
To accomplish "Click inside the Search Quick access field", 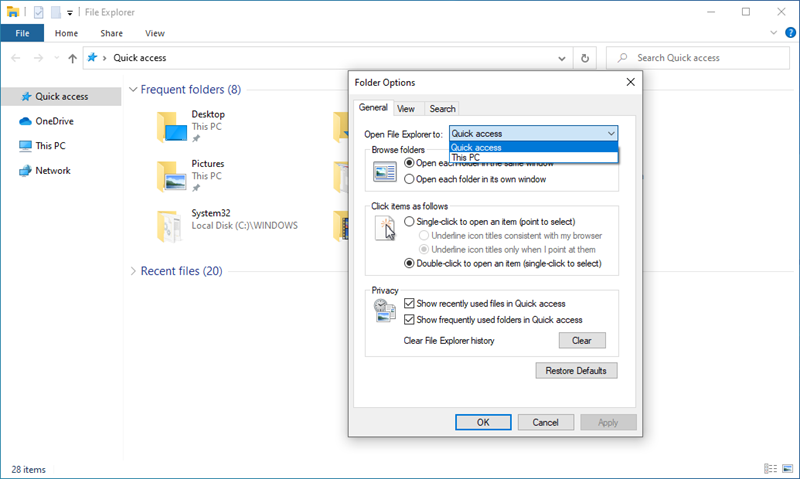I will (705, 58).
